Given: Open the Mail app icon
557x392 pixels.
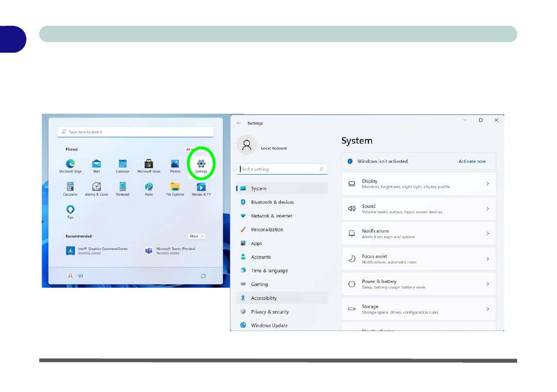Looking at the screenshot, I should [96, 165].
